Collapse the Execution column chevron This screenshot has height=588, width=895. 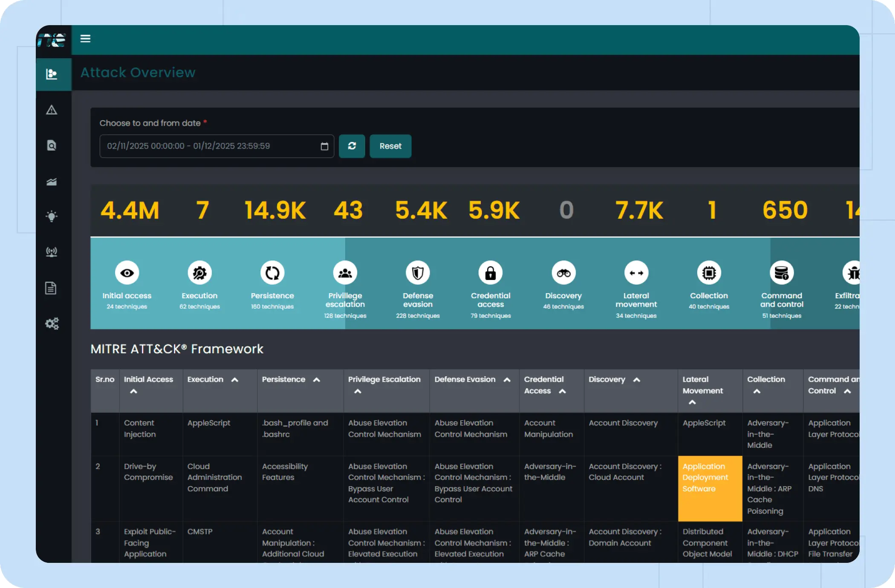pos(234,380)
